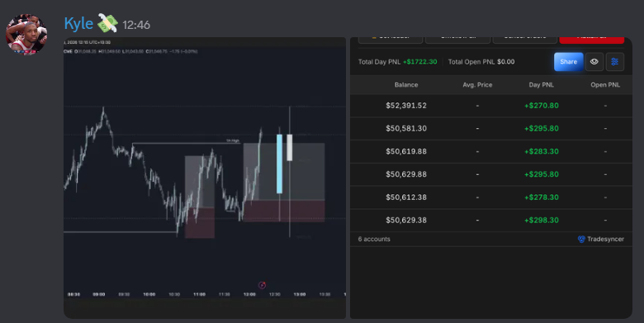
Task: Click the light blue candlestick on the chart
Action: point(279,164)
